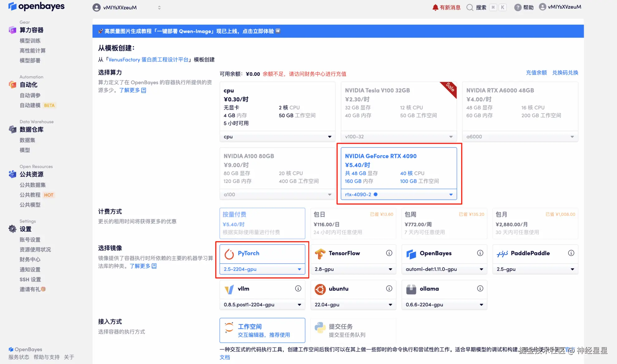The width and height of the screenshot is (617, 364).
Task: Open the ubuntu 22.04-gpu version dropdown
Action: [x=353, y=305]
